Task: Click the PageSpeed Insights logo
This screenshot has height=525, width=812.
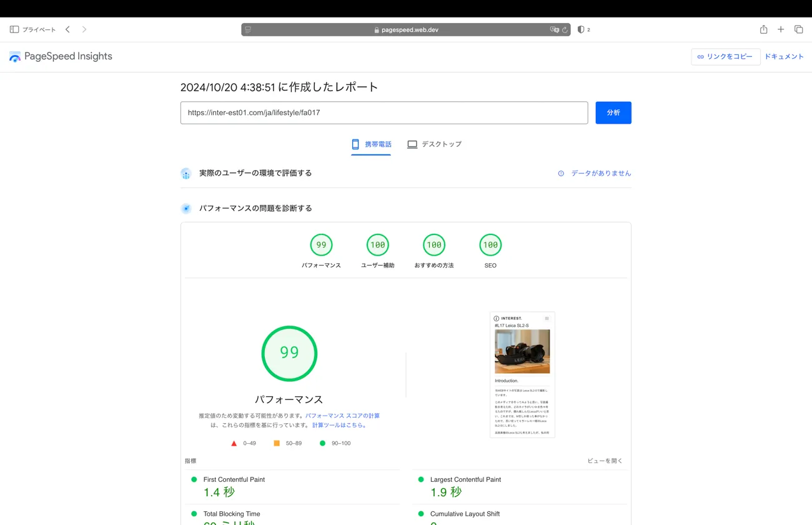Action: click(x=61, y=56)
